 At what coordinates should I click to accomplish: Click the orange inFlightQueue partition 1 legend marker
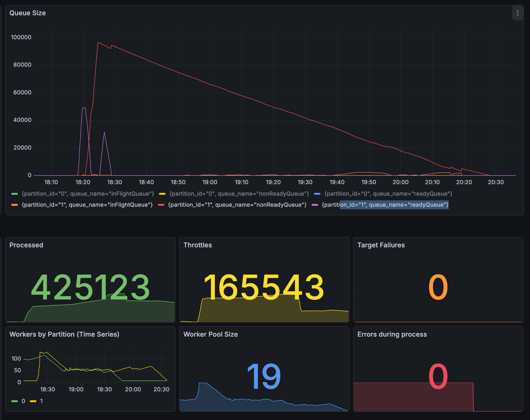(15, 205)
